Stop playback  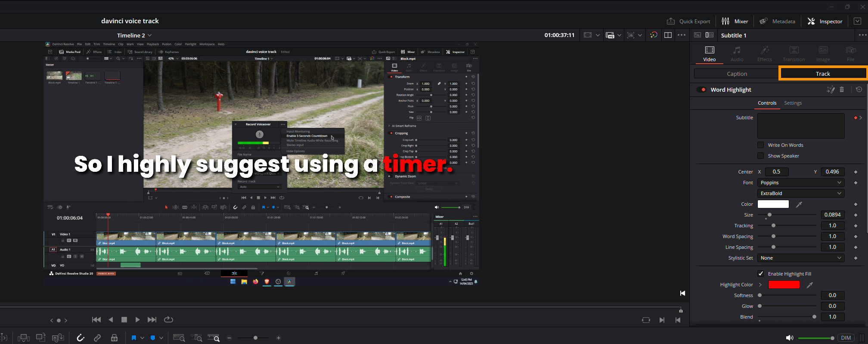click(x=124, y=319)
